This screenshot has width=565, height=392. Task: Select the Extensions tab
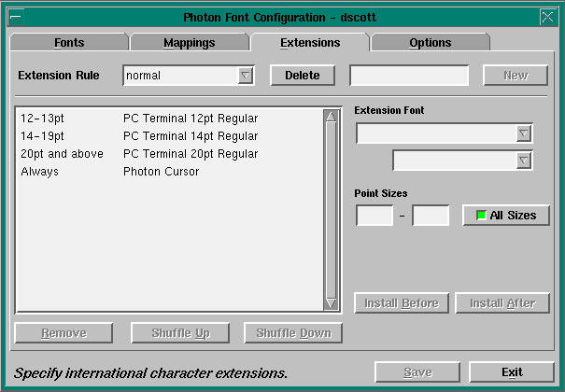click(310, 43)
